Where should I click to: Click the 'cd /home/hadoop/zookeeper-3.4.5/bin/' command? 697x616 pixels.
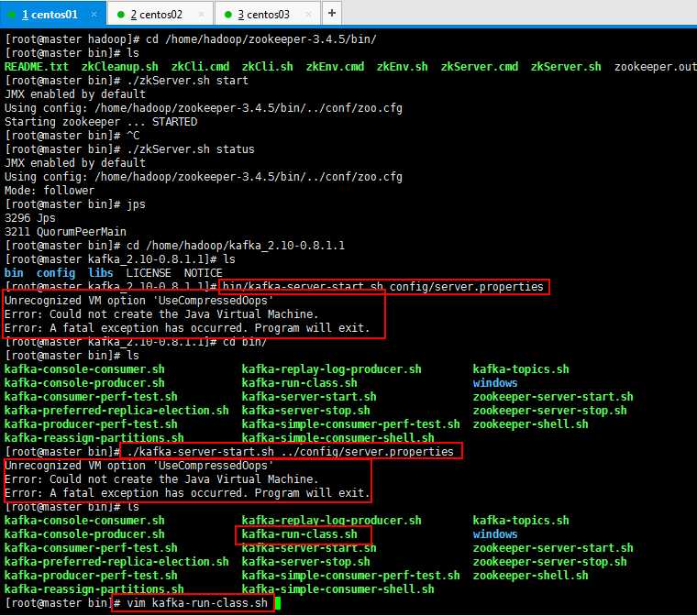pyautogui.click(x=261, y=39)
